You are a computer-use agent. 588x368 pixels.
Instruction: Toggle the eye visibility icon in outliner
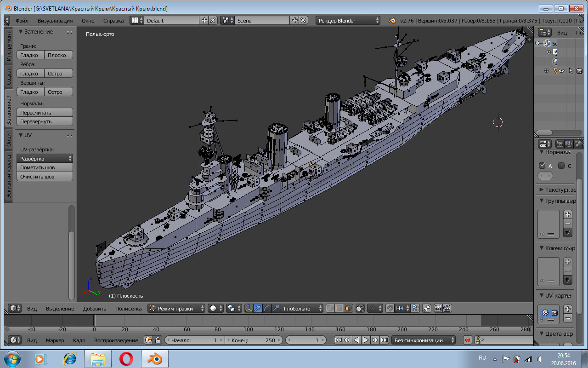[561, 71]
